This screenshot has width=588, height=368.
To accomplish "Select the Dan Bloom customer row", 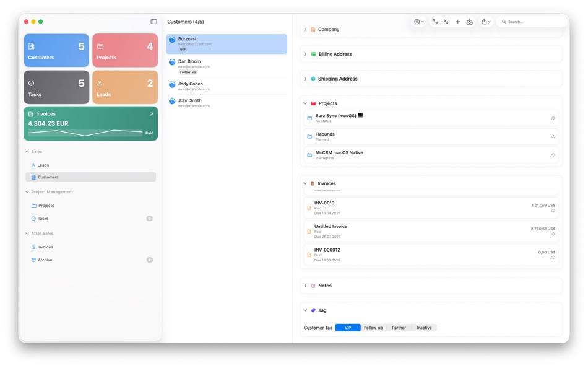I will (x=227, y=66).
